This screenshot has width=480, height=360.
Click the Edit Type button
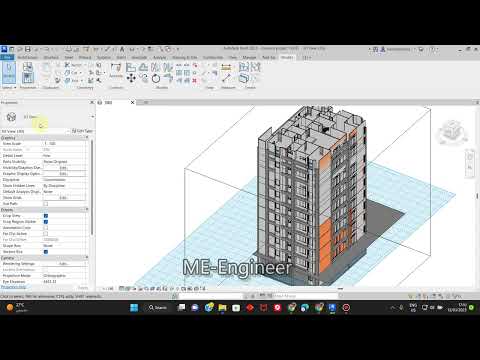[x=82, y=131]
